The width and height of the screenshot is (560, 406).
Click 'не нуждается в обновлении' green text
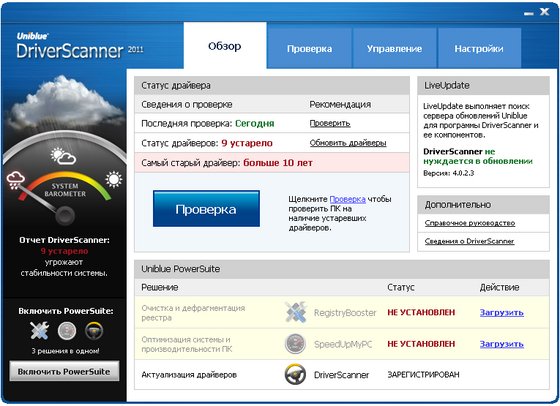click(478, 156)
